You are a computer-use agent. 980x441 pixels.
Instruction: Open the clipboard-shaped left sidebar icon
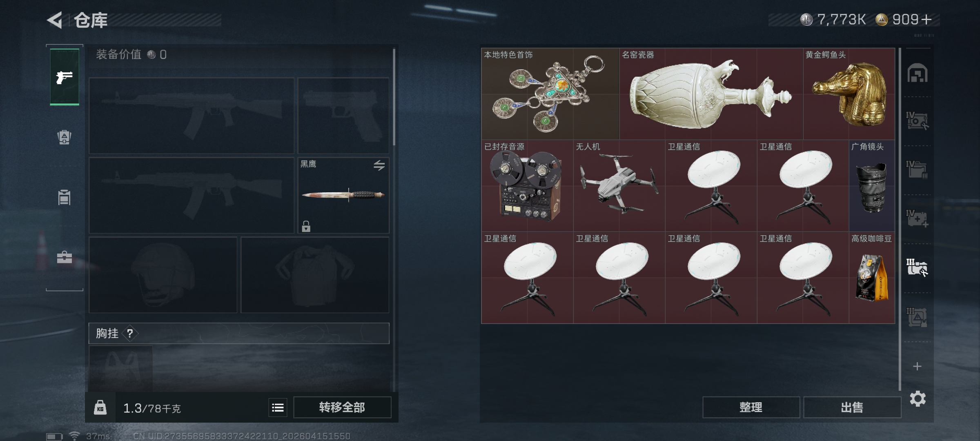64,197
